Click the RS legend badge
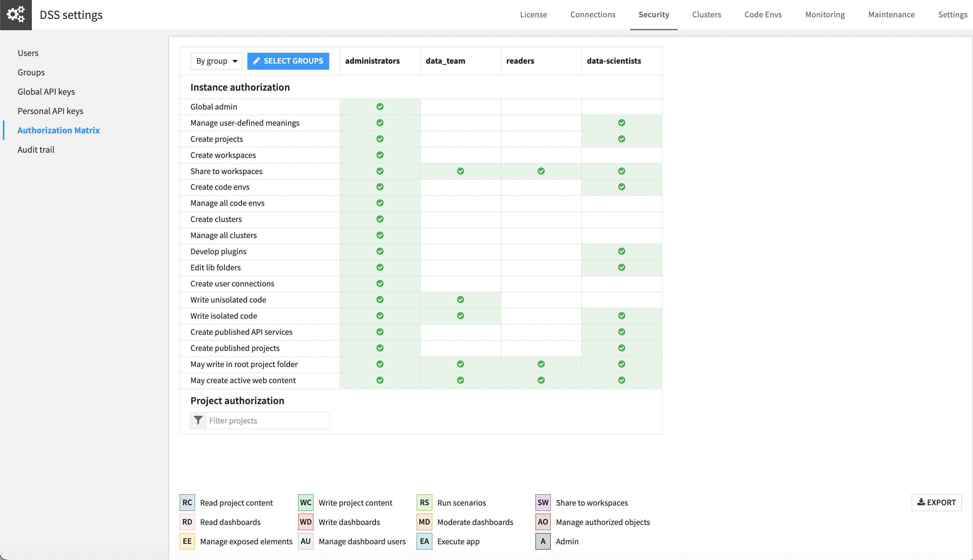The height and width of the screenshot is (560, 973). [424, 502]
